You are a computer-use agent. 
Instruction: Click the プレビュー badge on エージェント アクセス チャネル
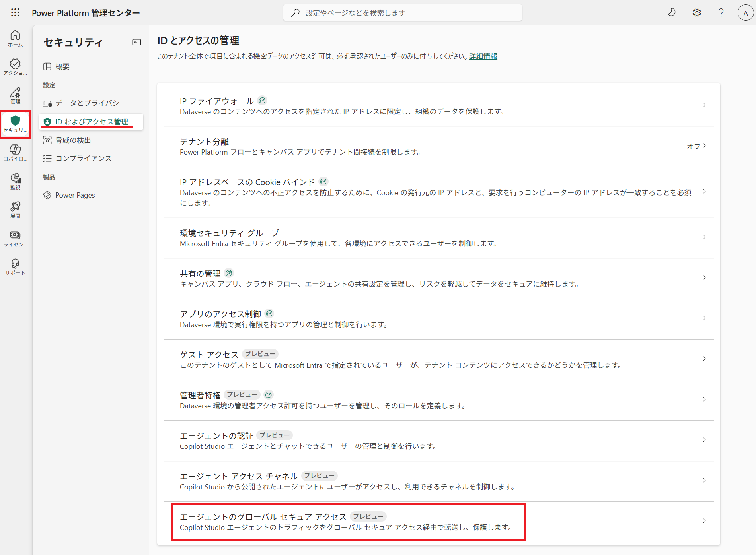point(320,476)
